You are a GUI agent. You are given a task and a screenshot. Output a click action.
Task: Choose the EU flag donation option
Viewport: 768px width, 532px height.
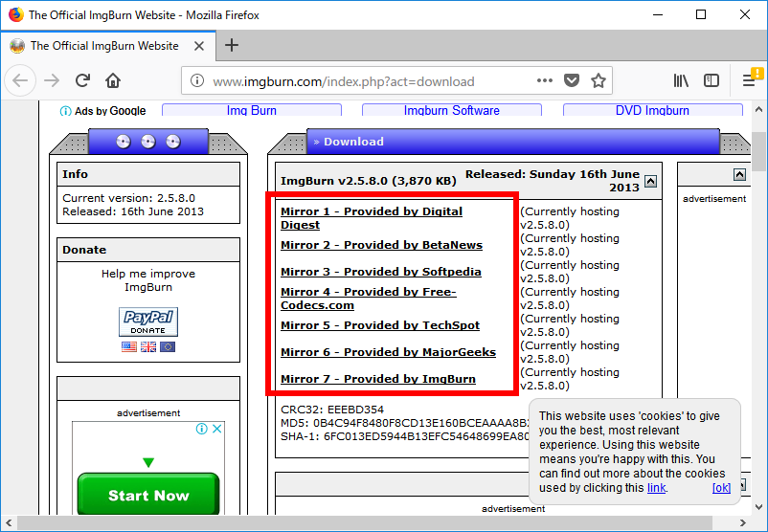click(168, 347)
